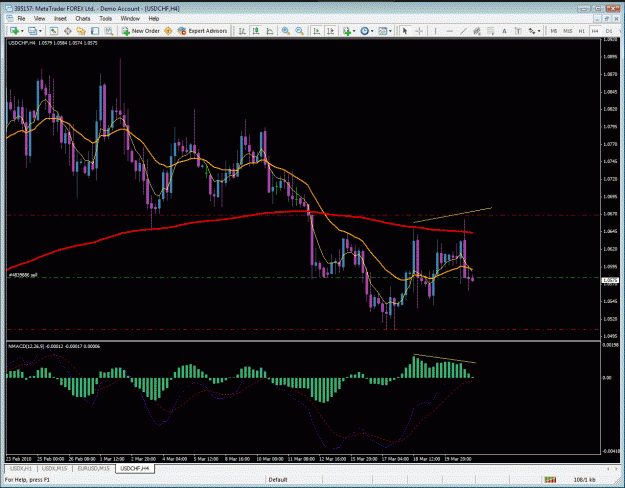Switch to M15 timeframe
This screenshot has height=488, width=625.
pyautogui.click(x=568, y=31)
